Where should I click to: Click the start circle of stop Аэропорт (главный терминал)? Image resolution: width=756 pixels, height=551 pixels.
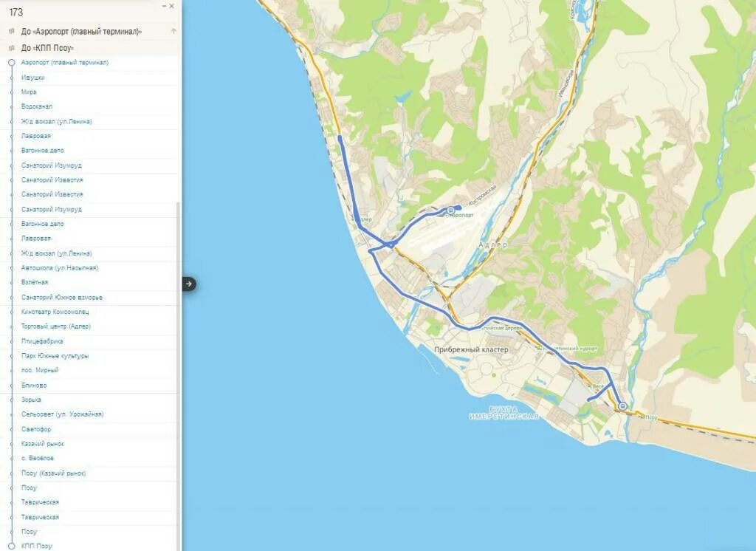[12, 63]
